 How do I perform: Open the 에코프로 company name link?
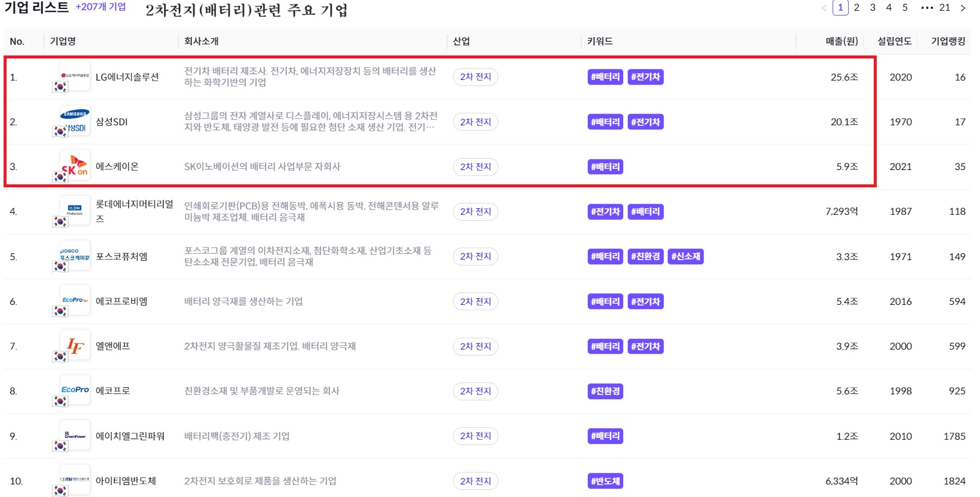pyautogui.click(x=113, y=391)
